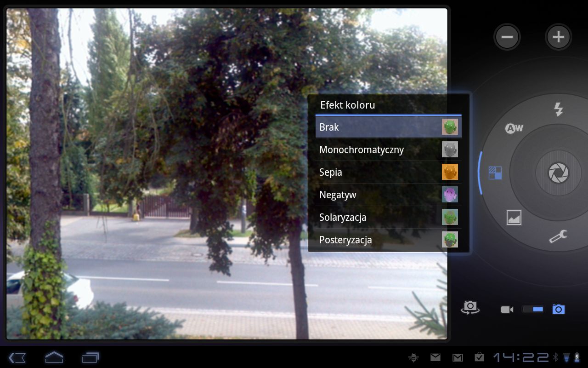Click the gray Android thumbnail for Monochromatyczny

tap(450, 149)
